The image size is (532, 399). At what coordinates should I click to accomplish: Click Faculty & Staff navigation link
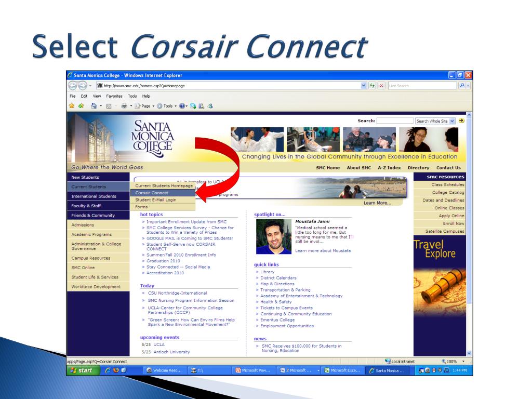point(98,206)
